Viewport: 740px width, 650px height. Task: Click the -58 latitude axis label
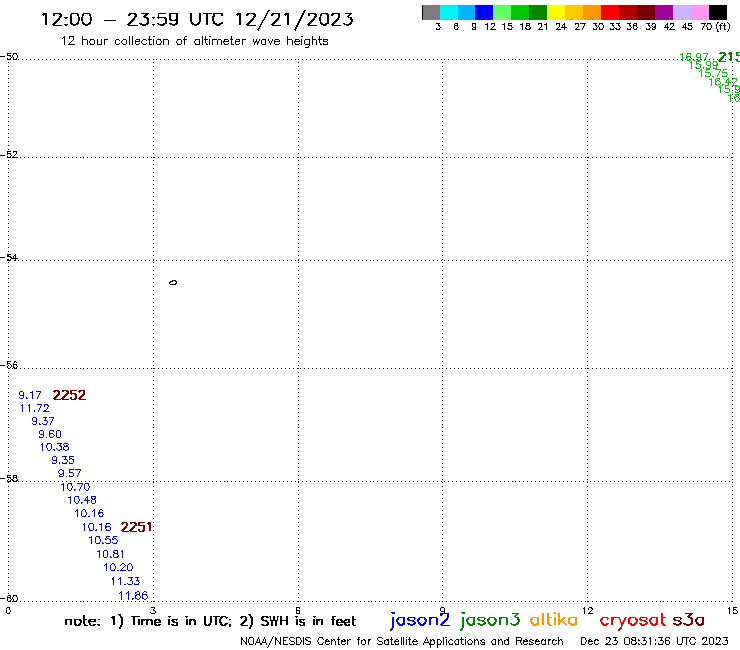pyautogui.click(x=9, y=479)
